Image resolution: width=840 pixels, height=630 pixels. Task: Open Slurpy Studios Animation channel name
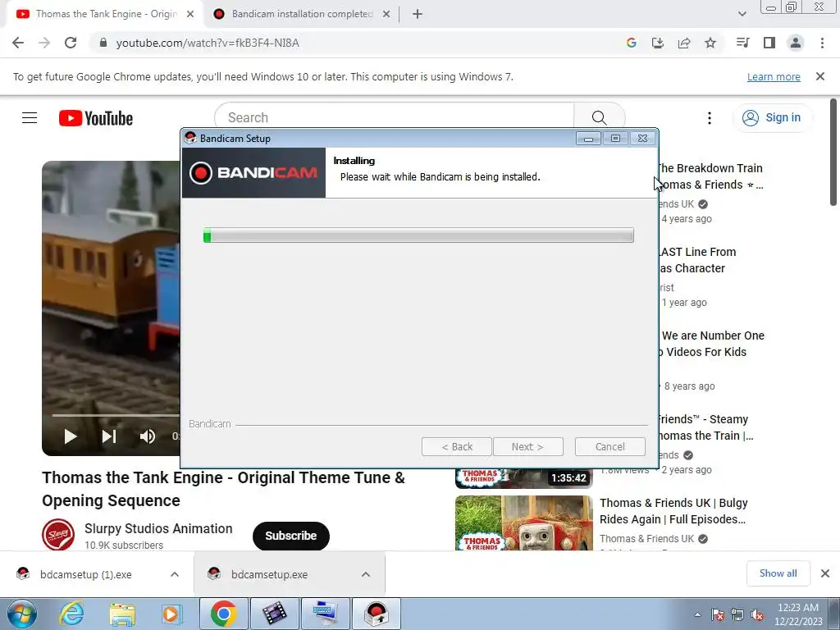158,528
